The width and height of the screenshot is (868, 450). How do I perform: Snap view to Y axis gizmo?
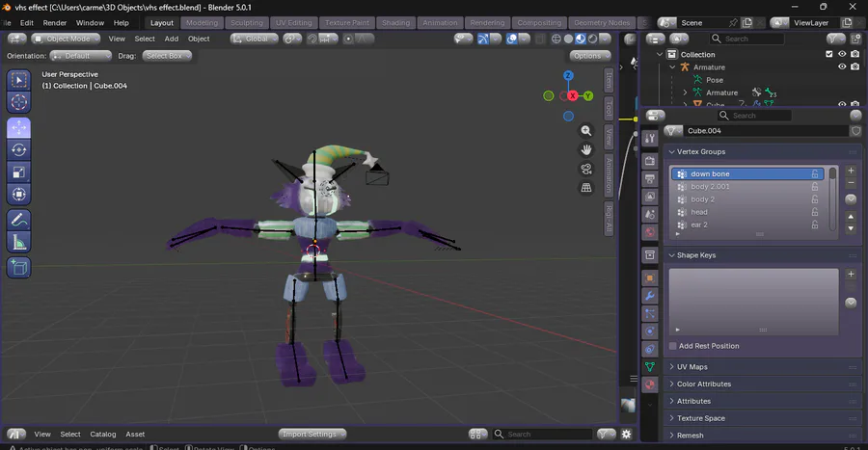click(588, 96)
